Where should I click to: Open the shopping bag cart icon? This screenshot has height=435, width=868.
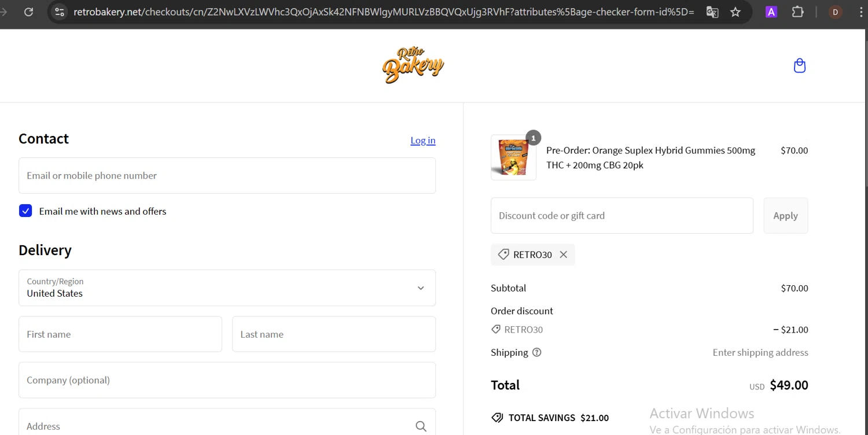[800, 66]
